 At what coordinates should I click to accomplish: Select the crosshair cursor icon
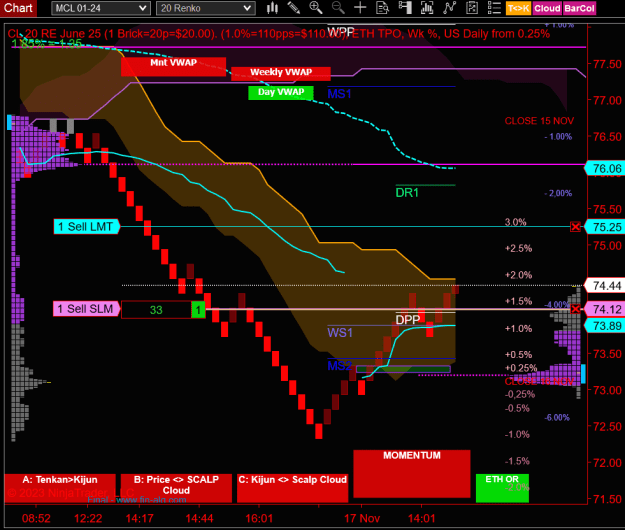pyautogui.click(x=360, y=8)
